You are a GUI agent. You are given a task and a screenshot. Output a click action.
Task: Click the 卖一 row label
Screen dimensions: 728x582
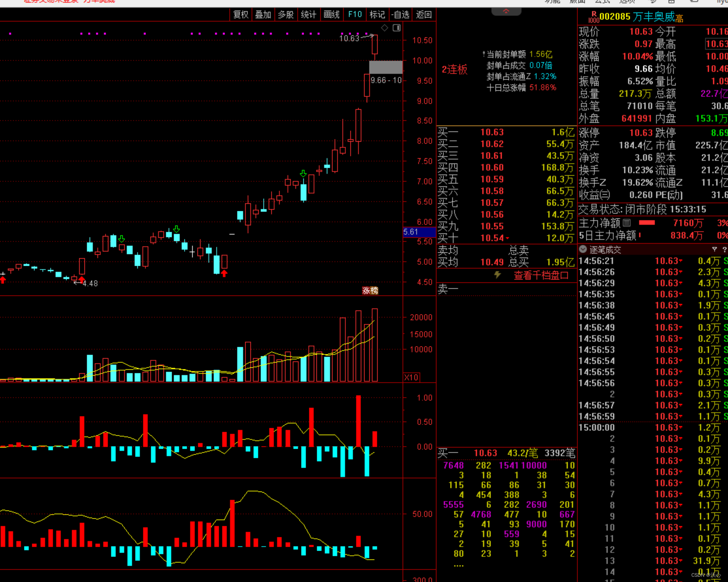click(x=448, y=289)
